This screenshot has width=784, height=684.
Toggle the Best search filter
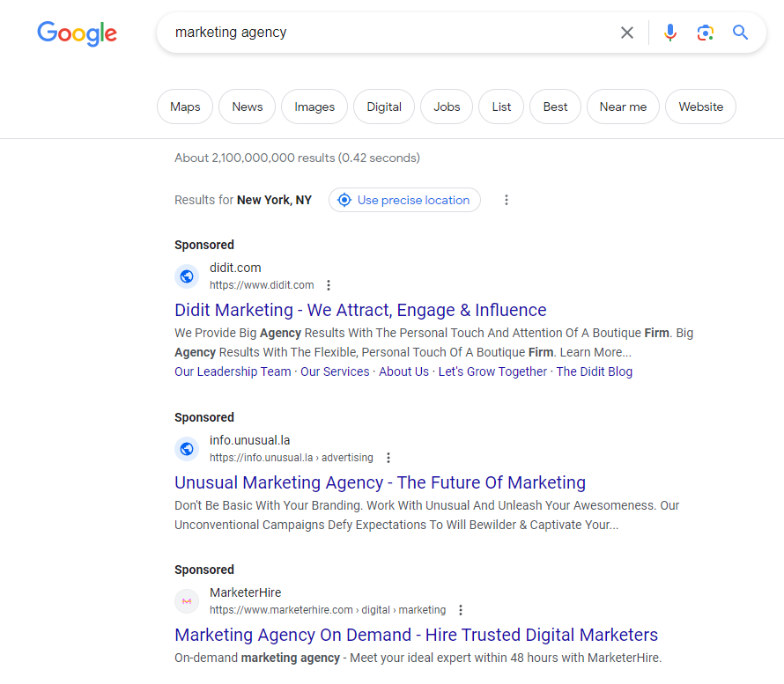[555, 106]
